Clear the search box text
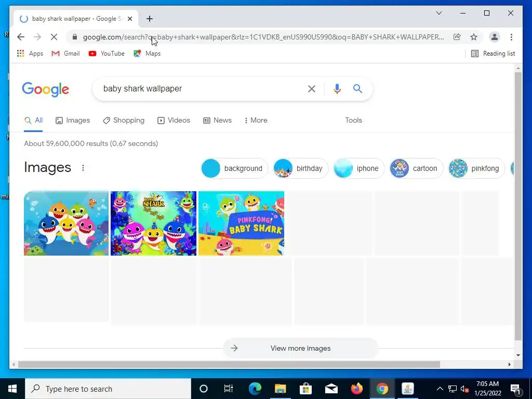The height and width of the screenshot is (399, 532). pos(312,89)
